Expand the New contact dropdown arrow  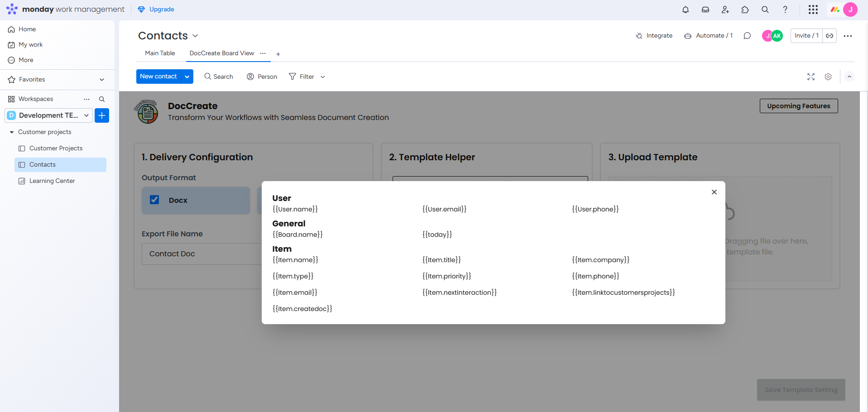[x=187, y=77]
